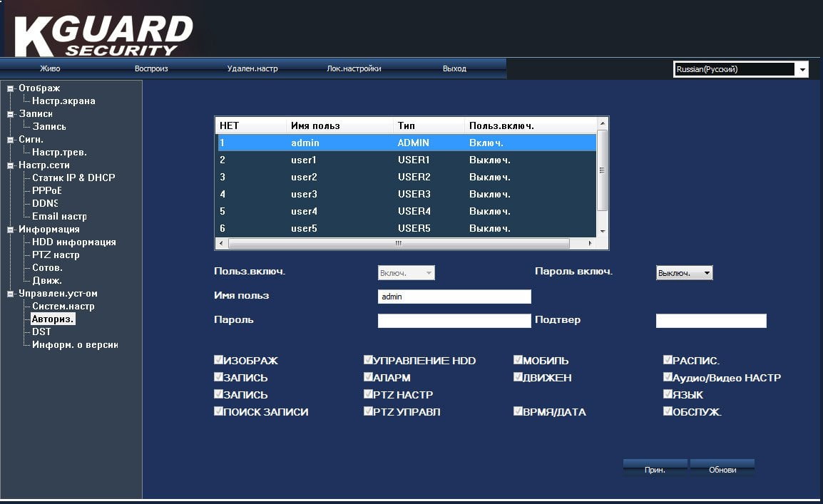Collapse the Отображ tree node
This screenshot has width=823, height=504.
coord(10,88)
